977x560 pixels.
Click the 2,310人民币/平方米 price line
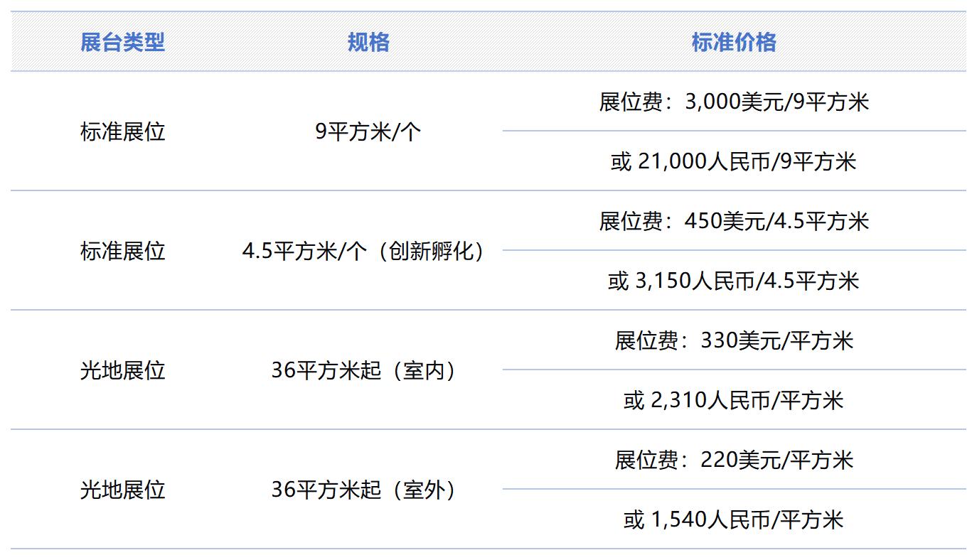734,401
